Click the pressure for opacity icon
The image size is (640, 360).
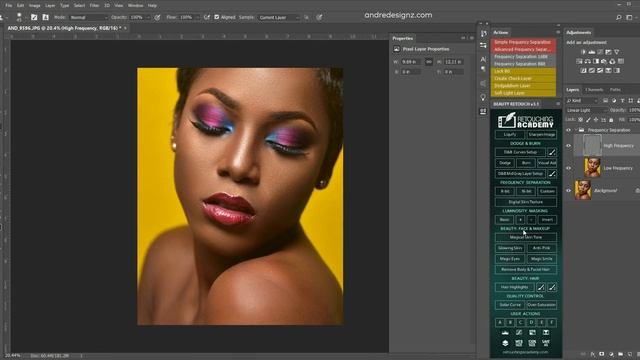[x=158, y=17]
